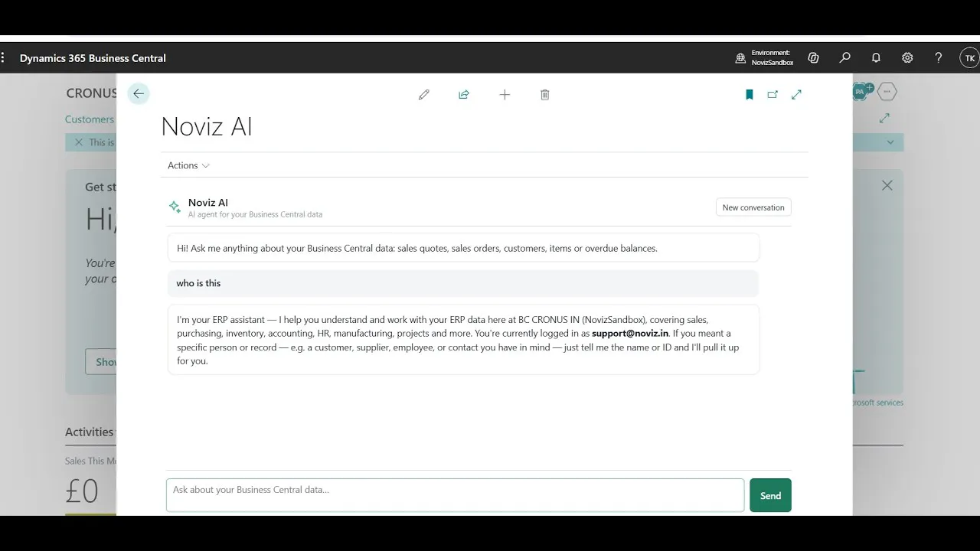Focus the Ask about your Business Central data field
Viewport: 980px width, 551px height.
coord(455,495)
